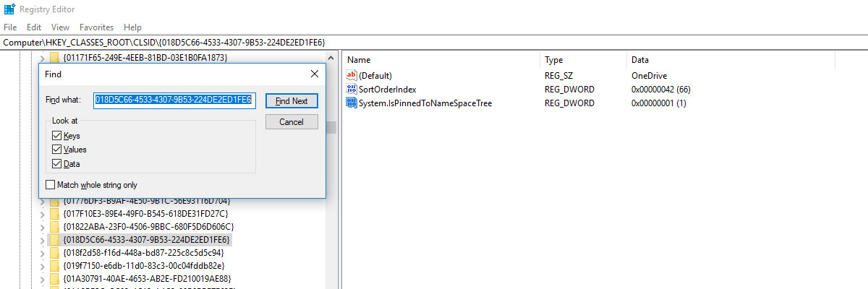Screen dimensions: 868x289
Task: Click the tree pane scroll-up arrow
Action: [331, 57]
